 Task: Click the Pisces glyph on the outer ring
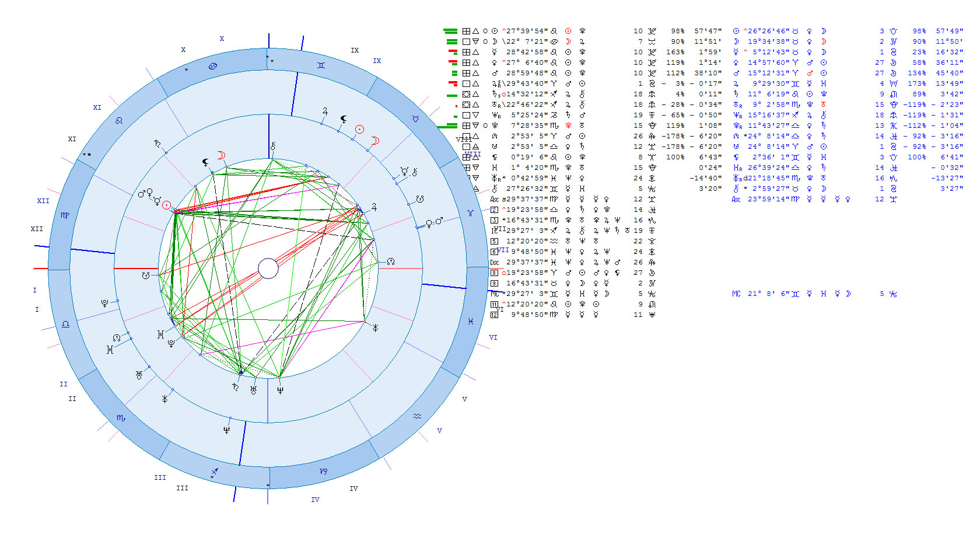click(470, 322)
